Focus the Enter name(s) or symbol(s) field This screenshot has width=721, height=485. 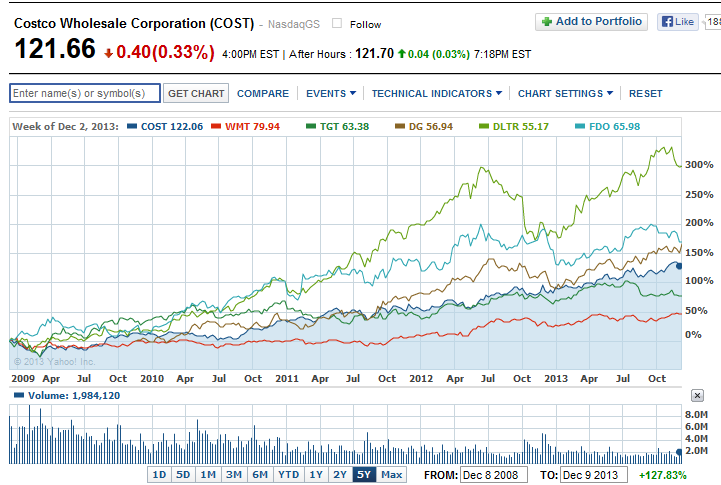click(85, 93)
